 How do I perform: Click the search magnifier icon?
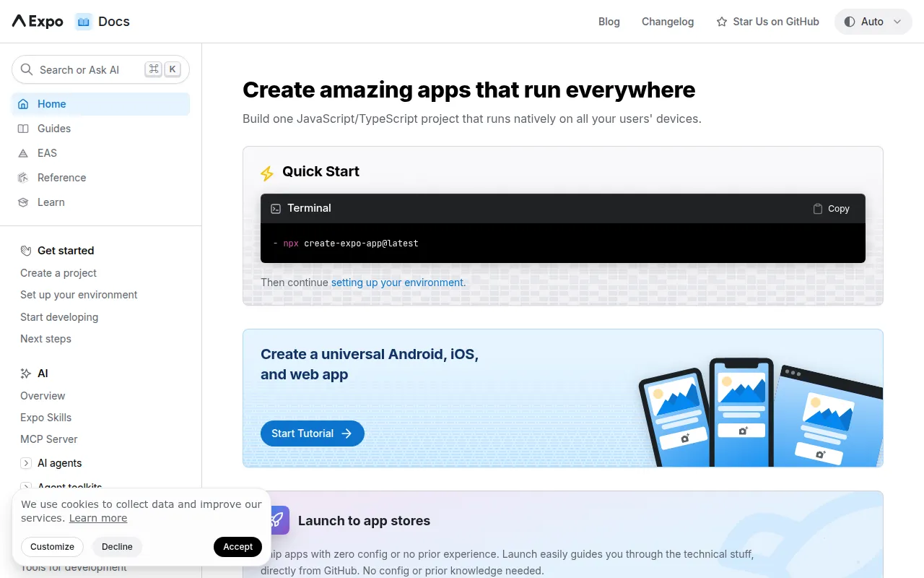click(27, 69)
